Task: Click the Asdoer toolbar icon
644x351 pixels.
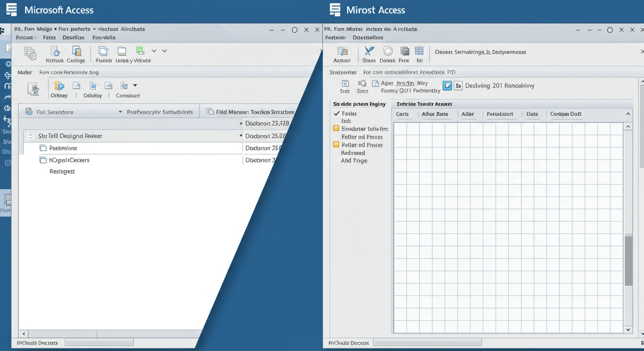Action: pos(342,51)
